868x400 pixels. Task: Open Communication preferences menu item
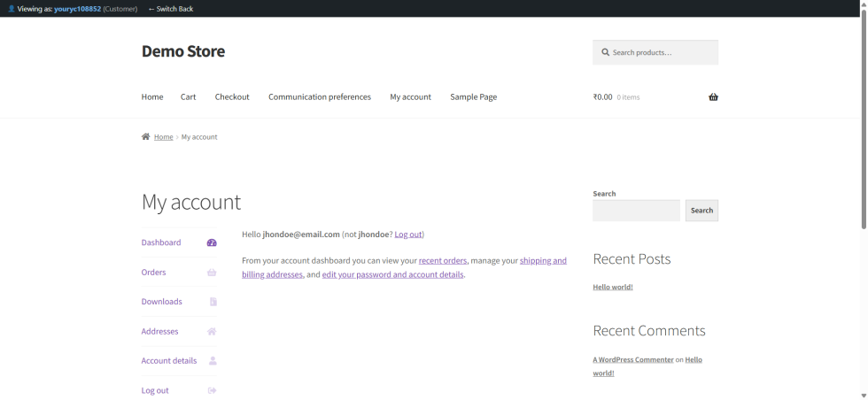click(320, 97)
